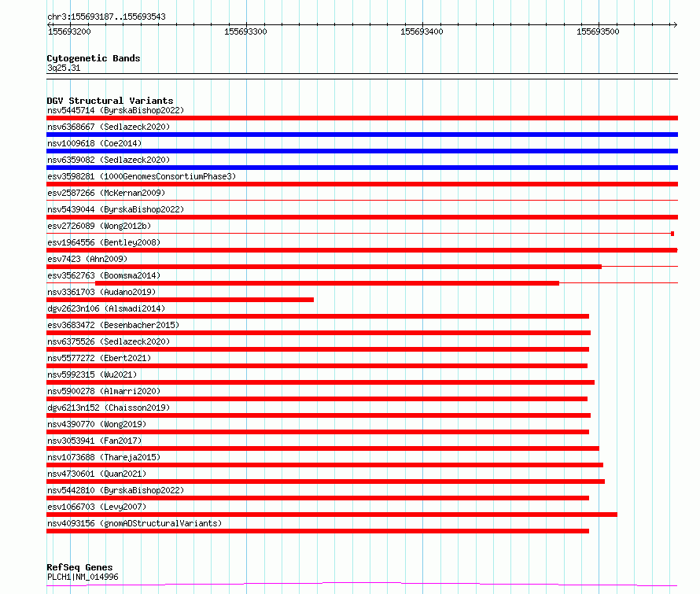Click the magenta PLCH1 transcript line

click(362, 584)
